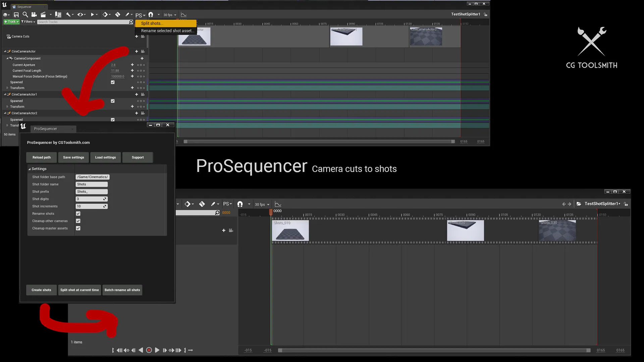
Task: Toggle the Cleanup master assets checkbox
Action: (78, 228)
